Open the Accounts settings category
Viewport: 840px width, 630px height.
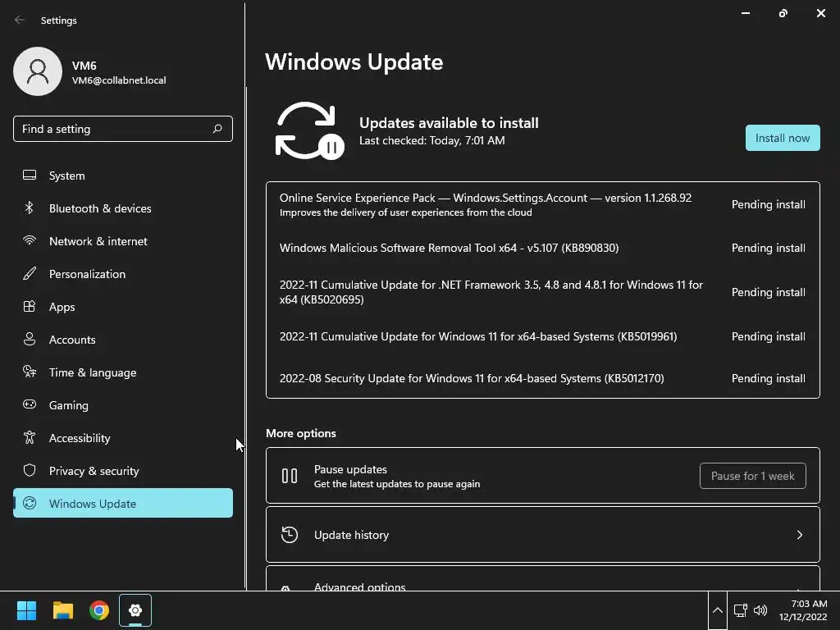123,339
